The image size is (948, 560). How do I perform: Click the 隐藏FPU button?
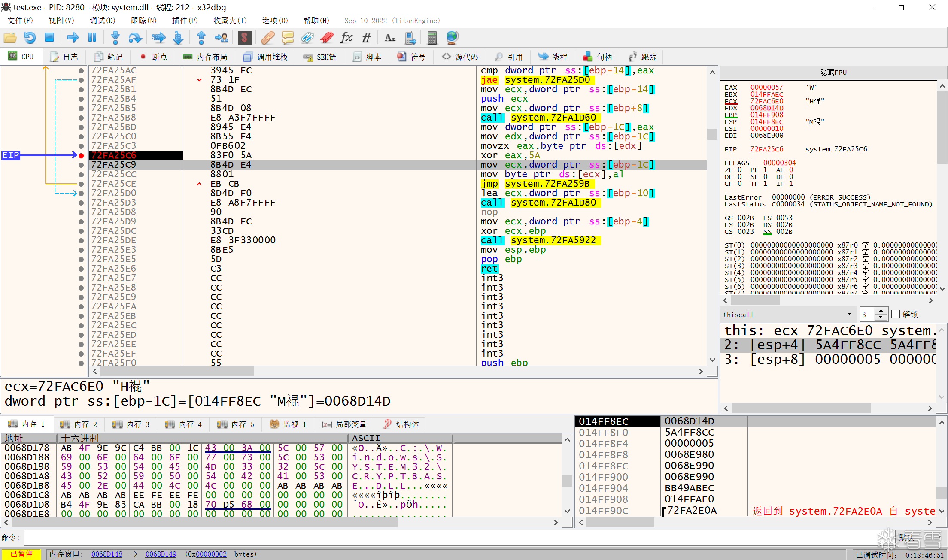(x=833, y=72)
